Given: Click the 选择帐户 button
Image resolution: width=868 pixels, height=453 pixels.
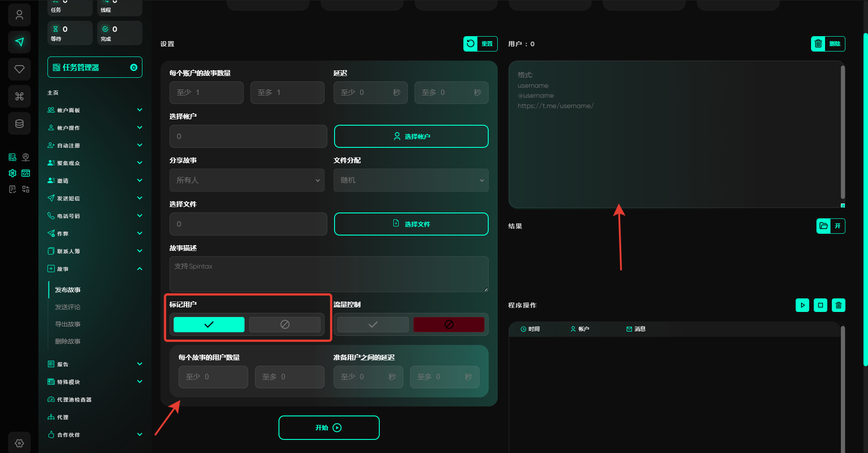Looking at the screenshot, I should 411,137.
